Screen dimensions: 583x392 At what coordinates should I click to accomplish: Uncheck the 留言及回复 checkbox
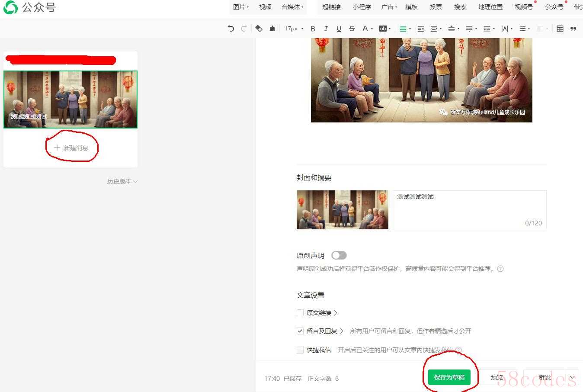click(x=300, y=331)
